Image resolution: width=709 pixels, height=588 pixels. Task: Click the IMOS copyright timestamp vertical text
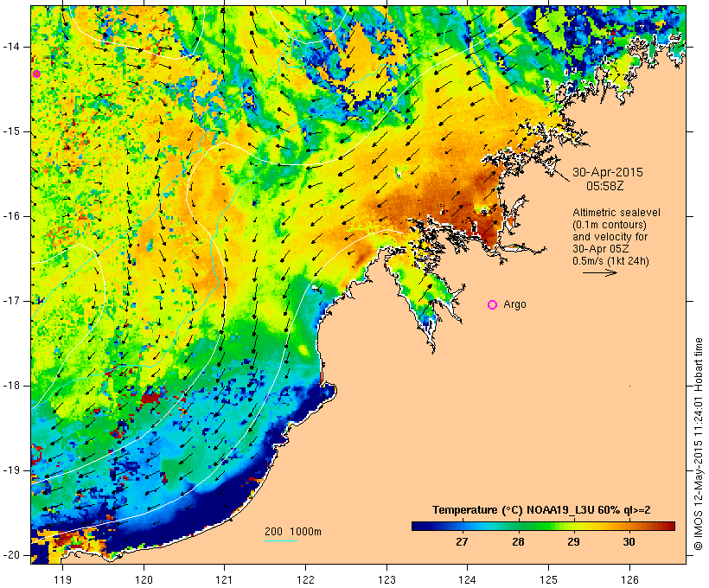(x=699, y=444)
